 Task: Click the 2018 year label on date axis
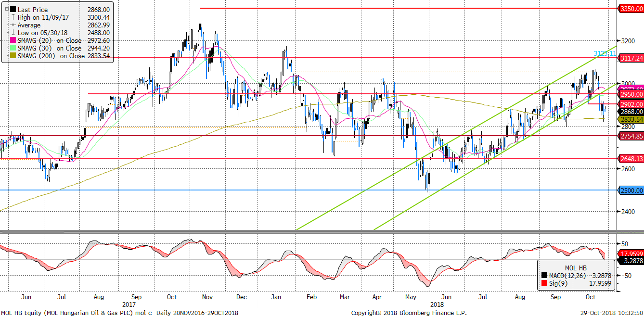click(437, 304)
